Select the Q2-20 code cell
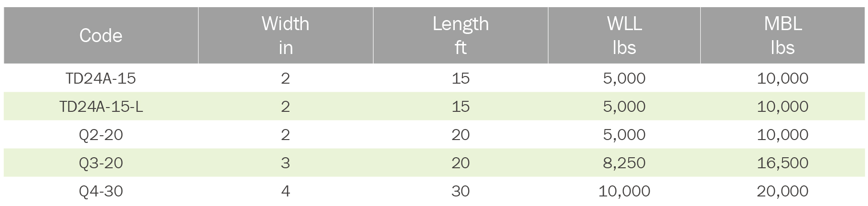Viewport: 868px width, 206px height. [x=101, y=135]
